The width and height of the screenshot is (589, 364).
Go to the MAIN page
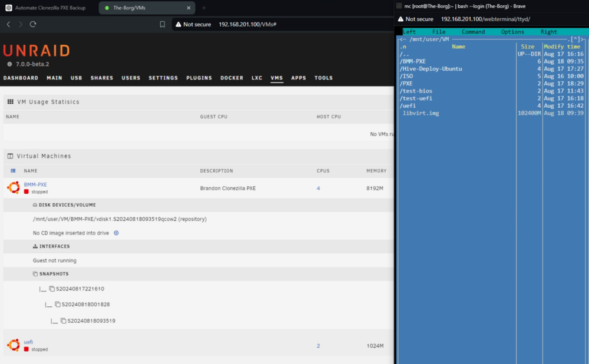[x=54, y=78]
